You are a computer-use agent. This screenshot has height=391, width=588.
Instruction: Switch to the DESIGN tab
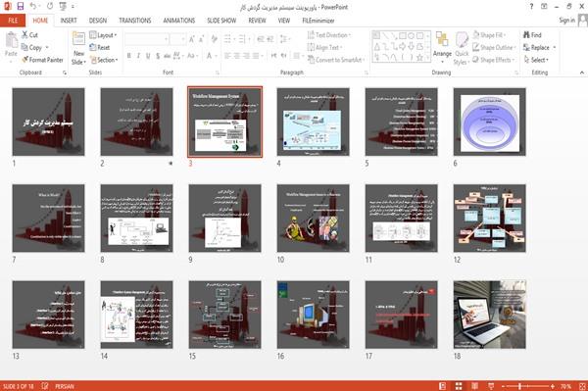pos(98,21)
